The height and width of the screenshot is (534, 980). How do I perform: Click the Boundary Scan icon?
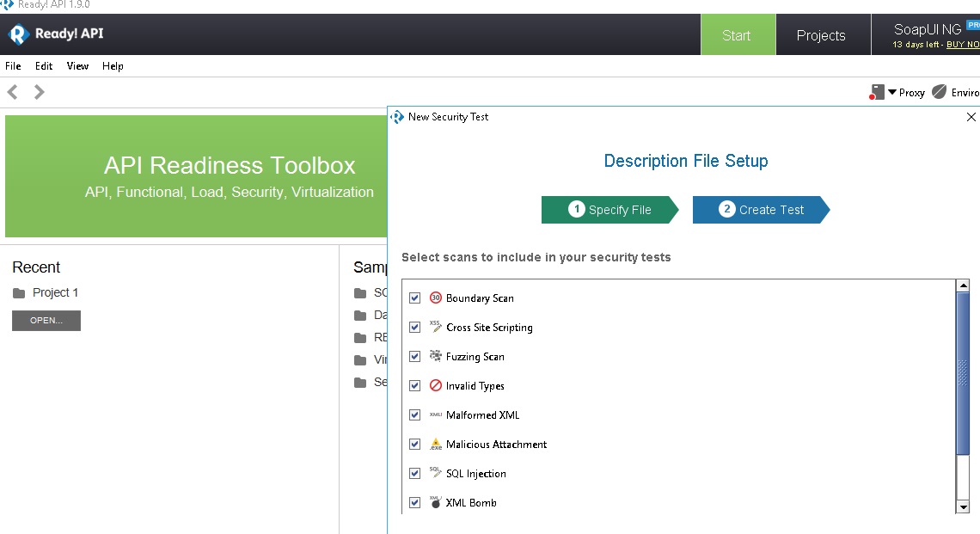(x=436, y=298)
